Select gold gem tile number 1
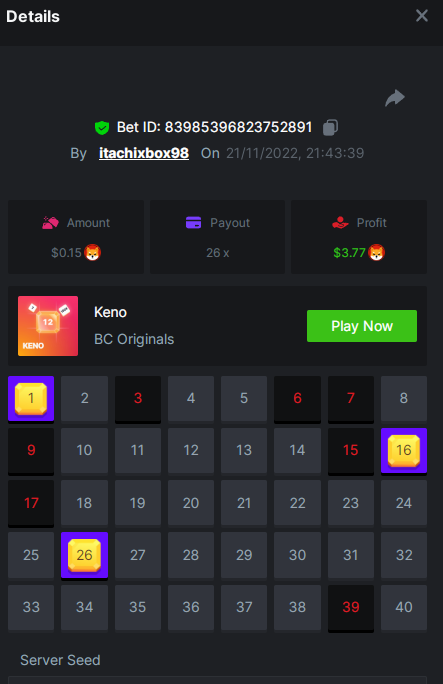Image resolution: width=443 pixels, height=684 pixels. tap(31, 399)
